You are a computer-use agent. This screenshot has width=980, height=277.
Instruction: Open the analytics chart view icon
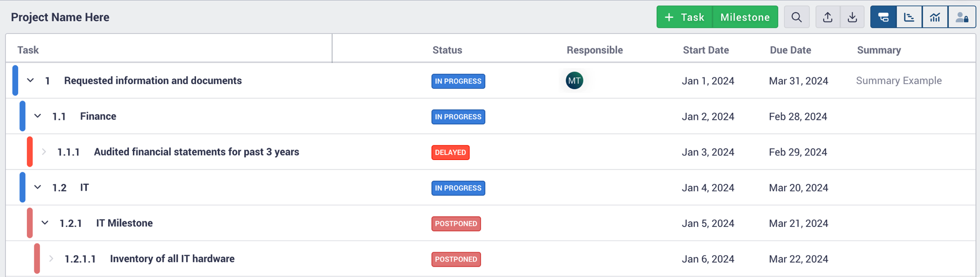(935, 17)
